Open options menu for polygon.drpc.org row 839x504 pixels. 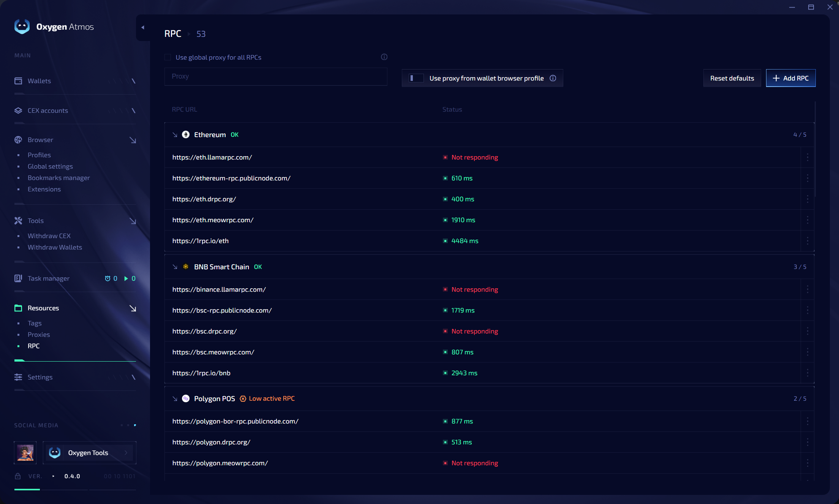click(x=807, y=442)
